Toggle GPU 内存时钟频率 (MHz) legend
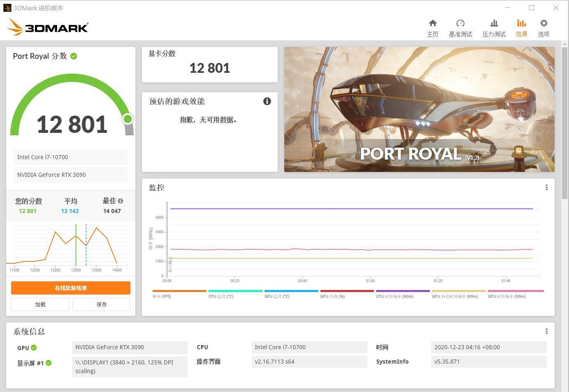Image resolution: width=569 pixels, height=392 pixels. (x=459, y=294)
